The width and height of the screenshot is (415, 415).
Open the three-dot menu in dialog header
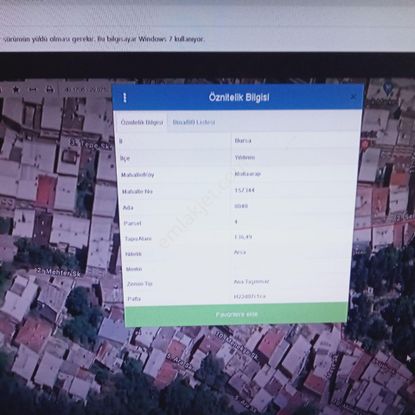(125, 98)
